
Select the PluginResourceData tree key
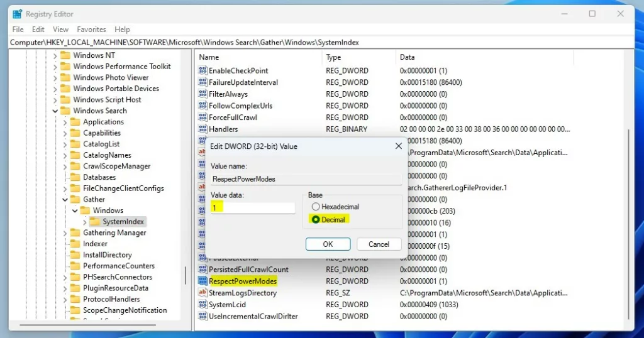pyautogui.click(x=116, y=288)
